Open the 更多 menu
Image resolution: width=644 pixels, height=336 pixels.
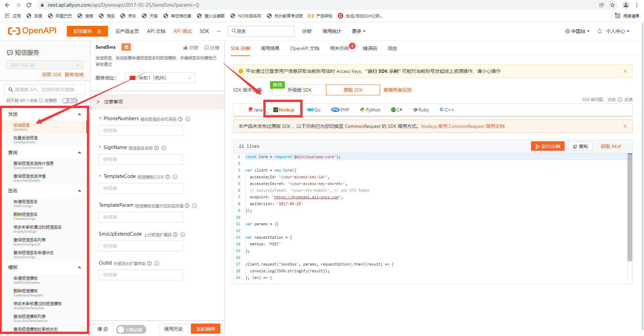pyautogui.click(x=359, y=31)
